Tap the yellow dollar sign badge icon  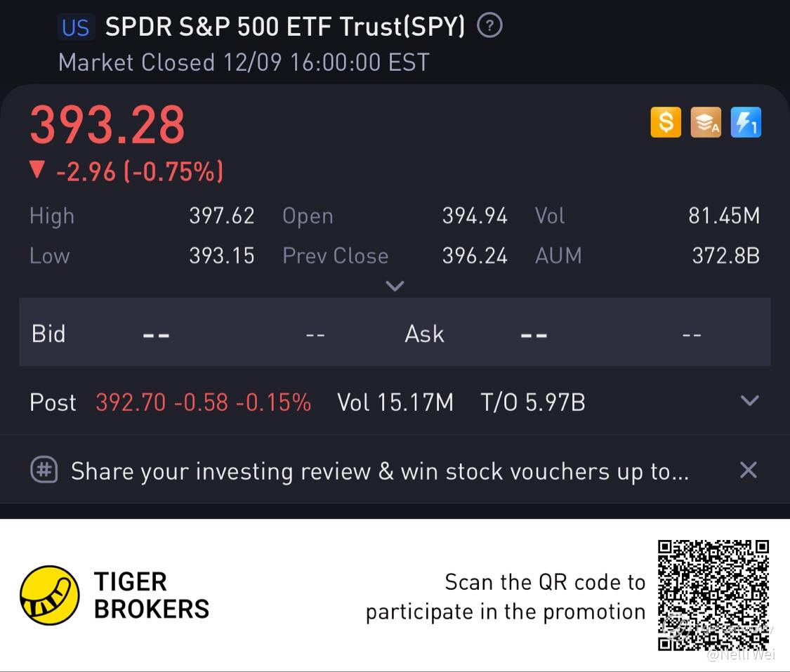coord(666,122)
